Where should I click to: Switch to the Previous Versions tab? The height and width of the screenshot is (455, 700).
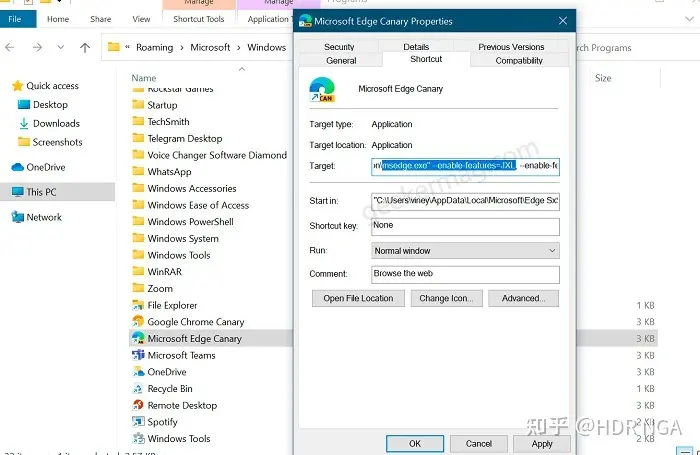tap(511, 47)
